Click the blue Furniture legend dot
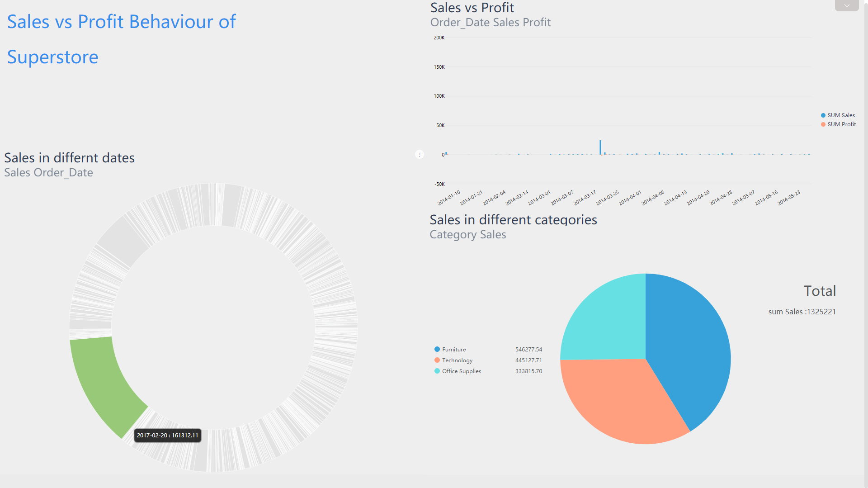Screen dimensions: 868x488 (x=437, y=349)
